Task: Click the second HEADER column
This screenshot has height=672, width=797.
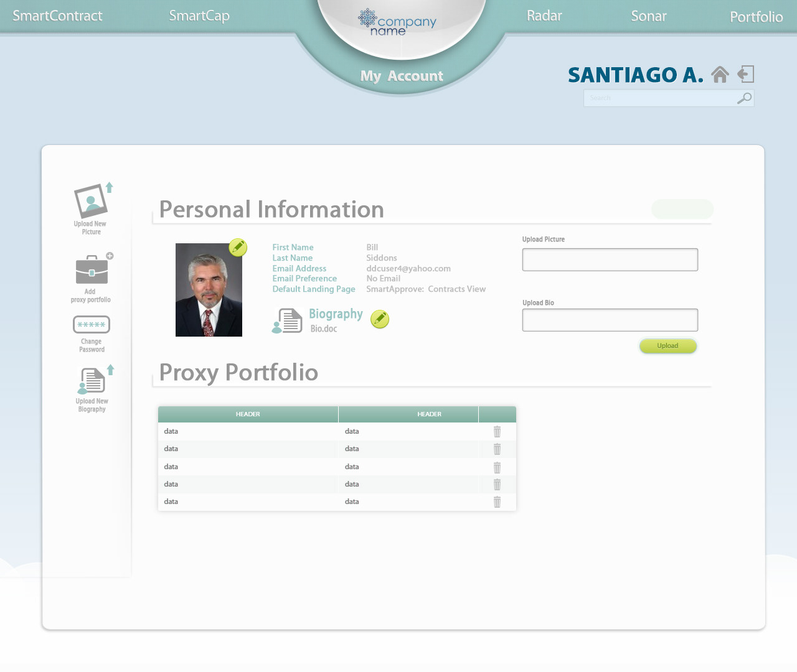Action: (x=408, y=414)
